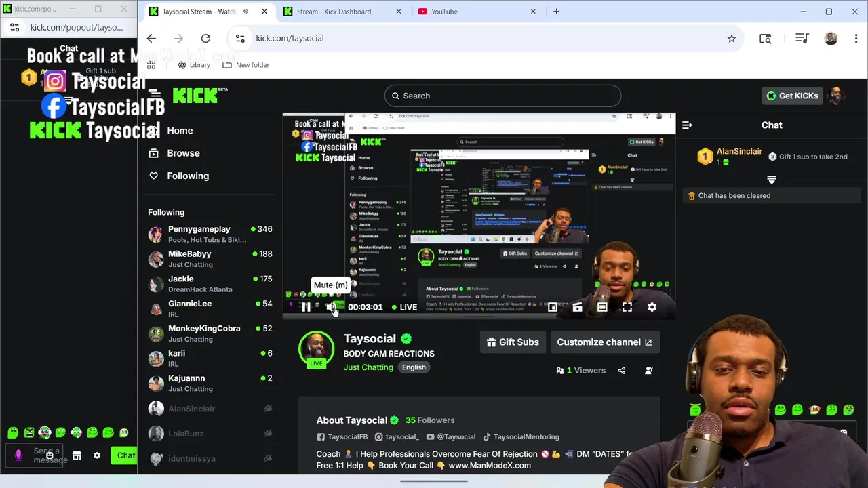Open Chrome three-dot menu
The height and width of the screenshot is (488, 868).
coord(855,39)
